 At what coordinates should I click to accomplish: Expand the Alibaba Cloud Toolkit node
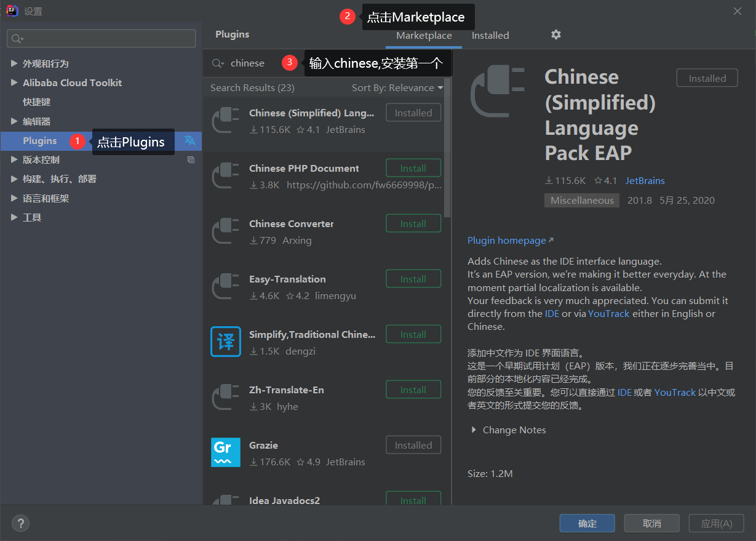click(14, 82)
